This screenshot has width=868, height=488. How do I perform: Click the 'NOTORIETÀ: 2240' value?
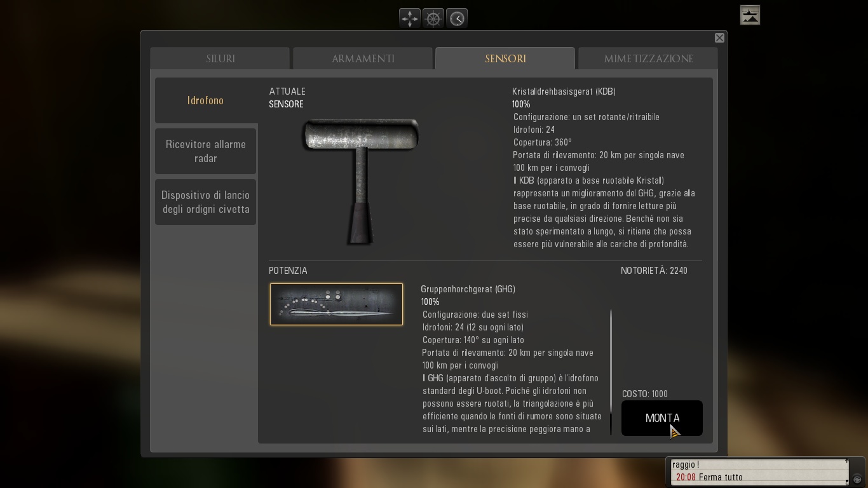coord(654,271)
